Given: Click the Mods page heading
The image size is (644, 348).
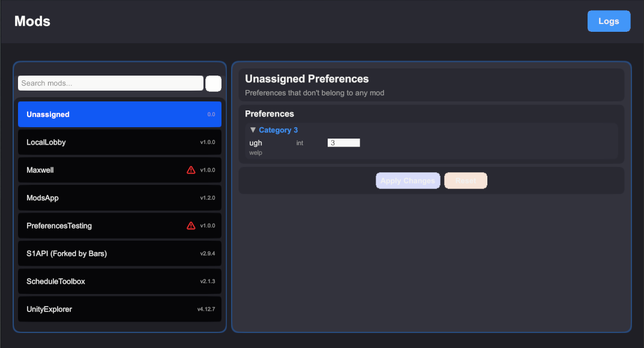Looking at the screenshot, I should [32, 21].
